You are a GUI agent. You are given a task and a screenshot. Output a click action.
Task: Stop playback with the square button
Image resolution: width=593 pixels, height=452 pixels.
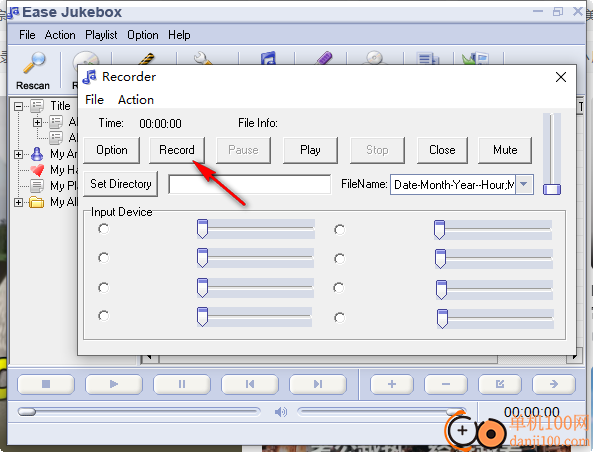point(46,384)
